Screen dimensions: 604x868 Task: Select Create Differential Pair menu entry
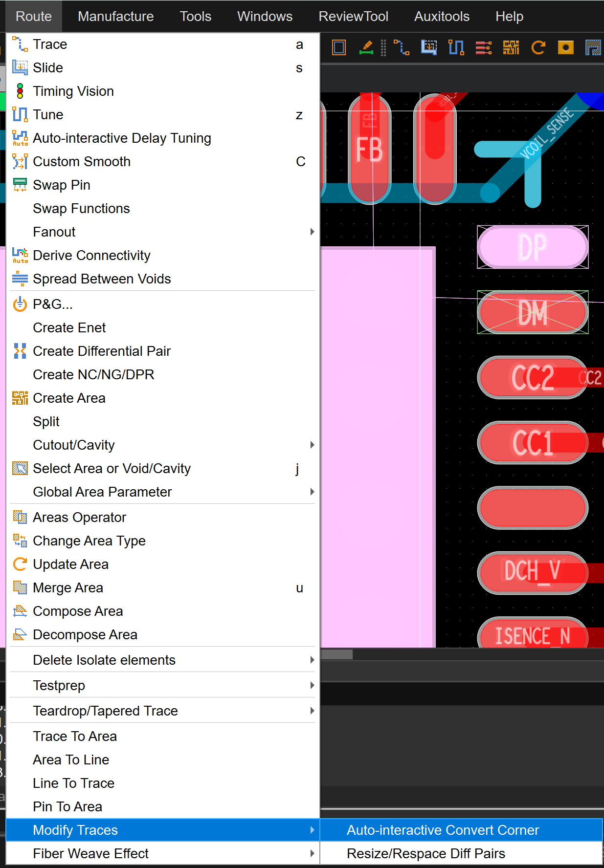coord(102,351)
